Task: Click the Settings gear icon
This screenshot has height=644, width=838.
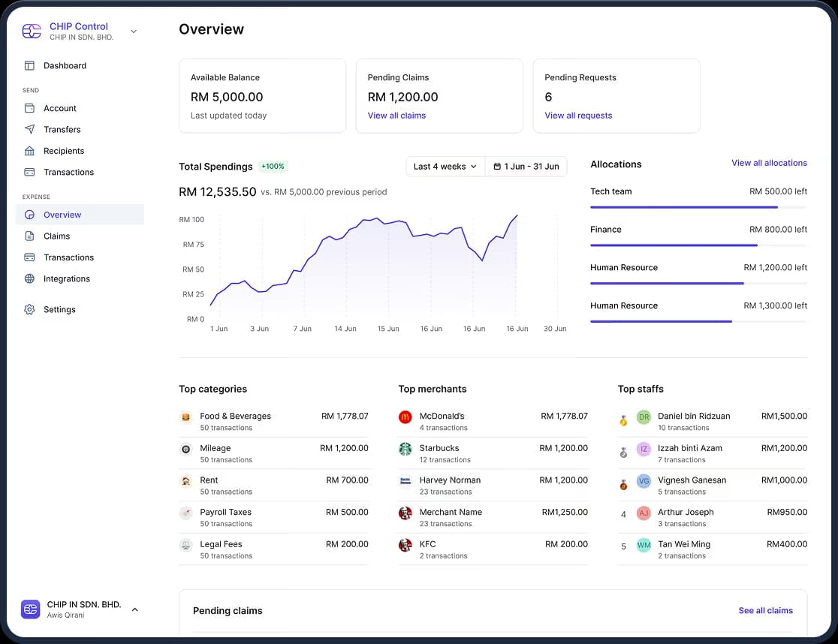Action: pyautogui.click(x=29, y=309)
